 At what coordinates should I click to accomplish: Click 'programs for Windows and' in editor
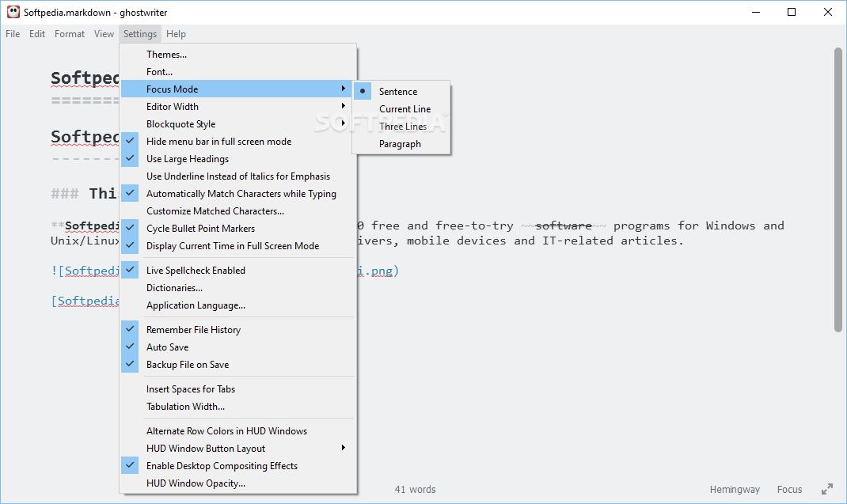pos(698,225)
